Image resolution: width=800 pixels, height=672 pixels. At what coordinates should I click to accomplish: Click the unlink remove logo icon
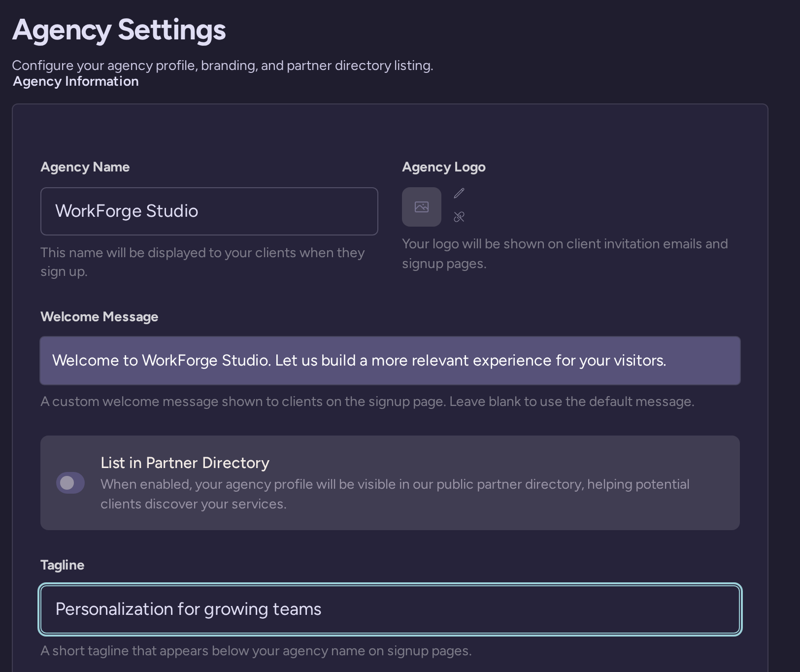[x=459, y=217]
